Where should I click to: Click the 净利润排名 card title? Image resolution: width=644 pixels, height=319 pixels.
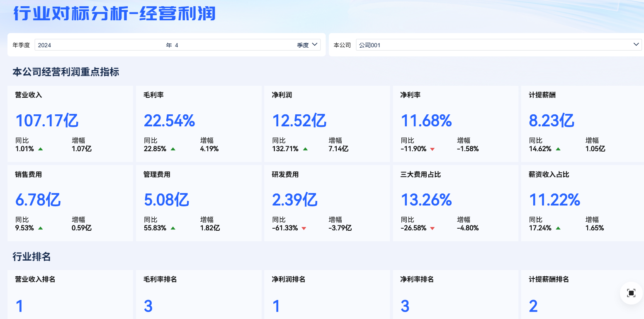(x=289, y=279)
